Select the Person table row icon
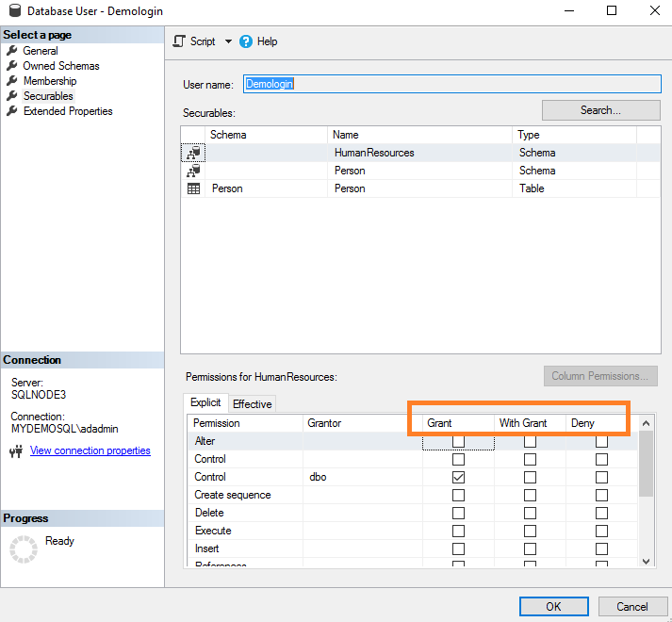672x622 pixels. coord(193,188)
